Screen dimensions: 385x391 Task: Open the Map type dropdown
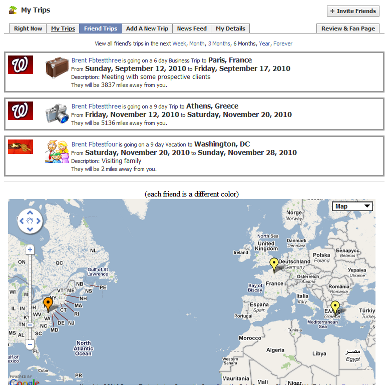point(352,206)
